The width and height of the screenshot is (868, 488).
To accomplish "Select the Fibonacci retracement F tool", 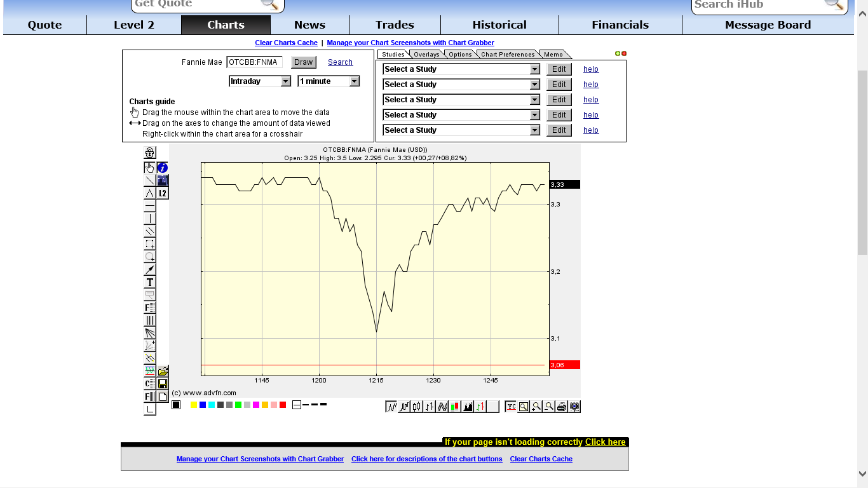I will click(x=150, y=308).
